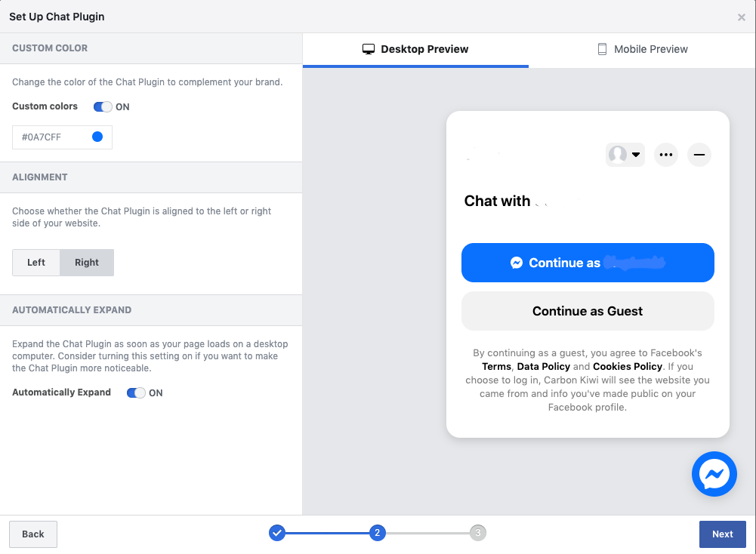Open the Data Policy link
This screenshot has width=756, height=554.
[x=543, y=367]
